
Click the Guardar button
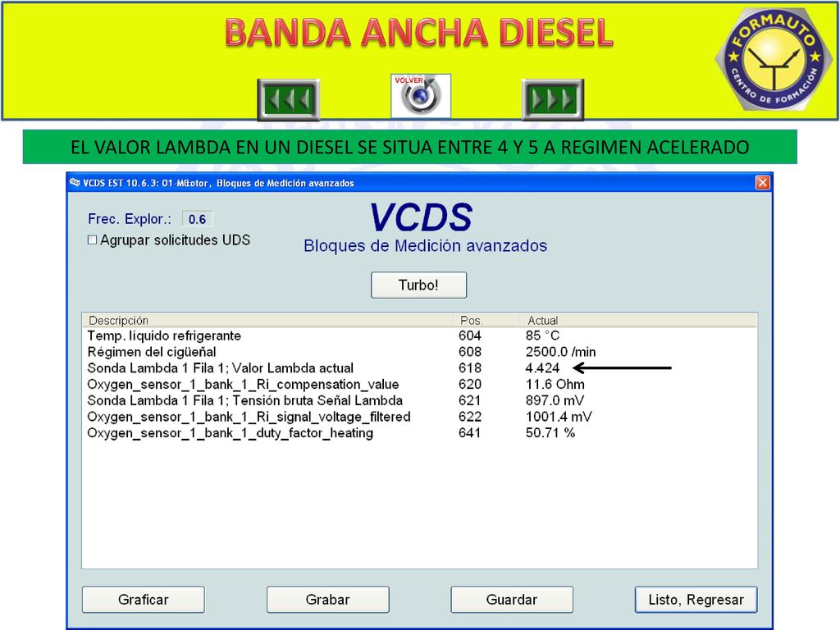coord(512,600)
